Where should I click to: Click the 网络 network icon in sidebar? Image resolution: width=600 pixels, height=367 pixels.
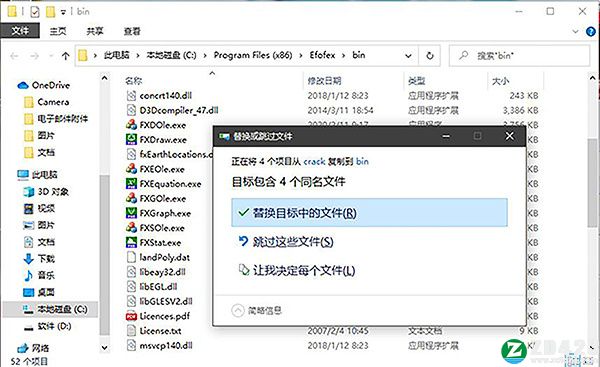[x=23, y=348]
